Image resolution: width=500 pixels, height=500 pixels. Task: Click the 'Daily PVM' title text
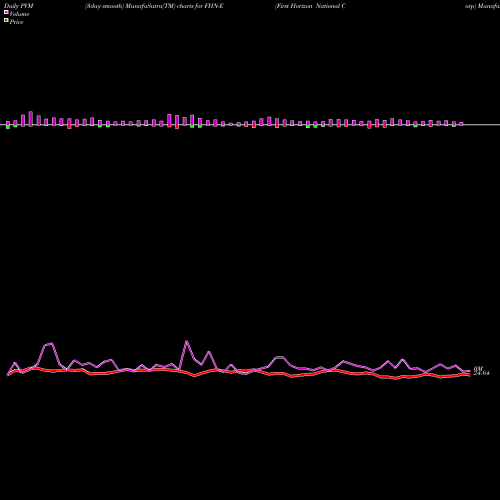(19, 6)
